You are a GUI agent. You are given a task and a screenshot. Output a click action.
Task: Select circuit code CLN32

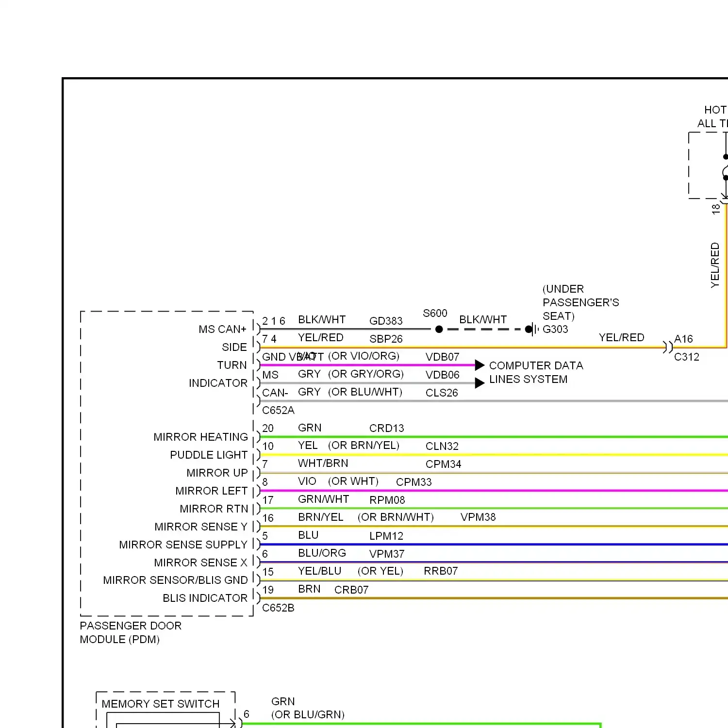pyautogui.click(x=442, y=446)
